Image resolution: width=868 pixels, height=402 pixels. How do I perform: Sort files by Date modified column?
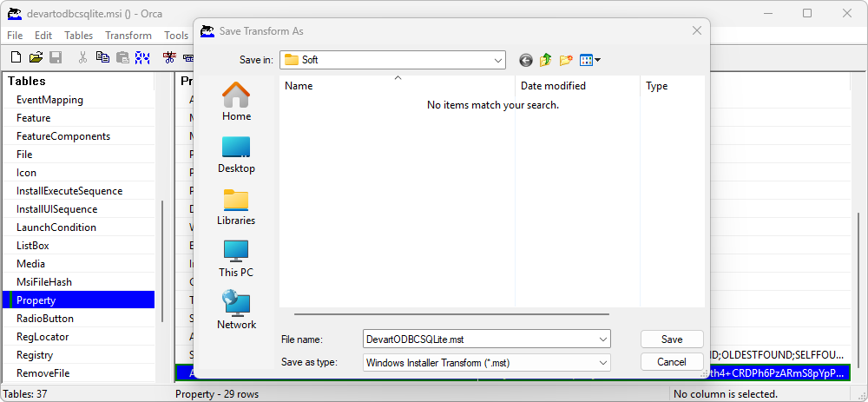[578, 86]
